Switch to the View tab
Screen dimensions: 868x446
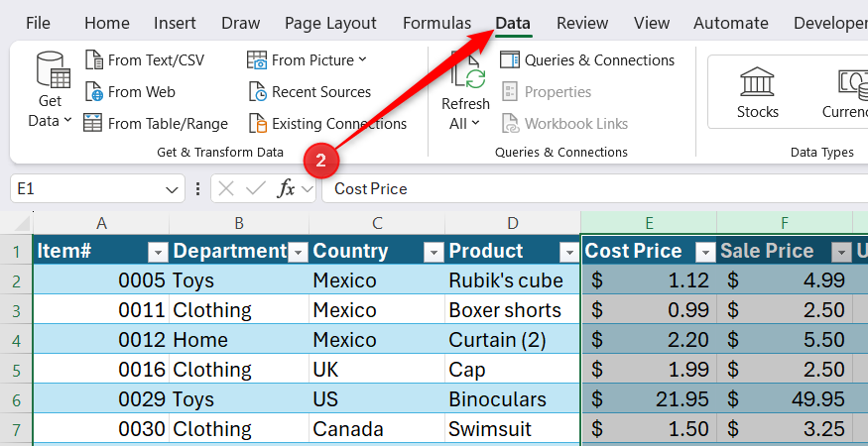tap(652, 23)
